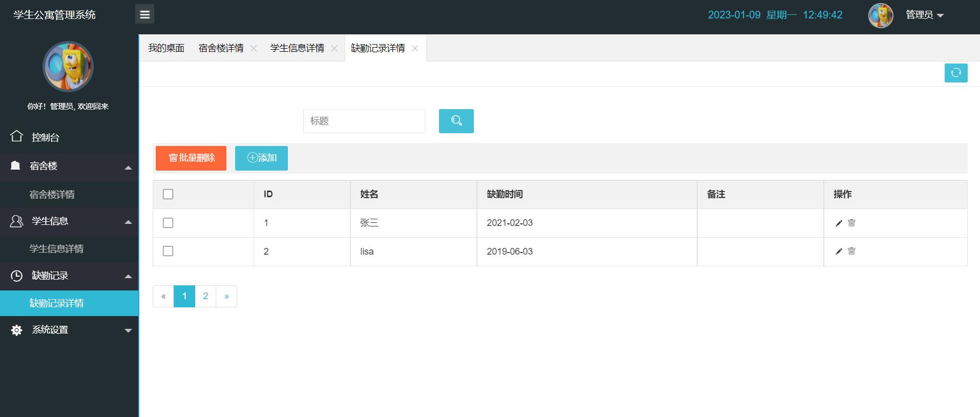The height and width of the screenshot is (417, 980).
Task: Click the header date and time display
Action: [775, 15]
